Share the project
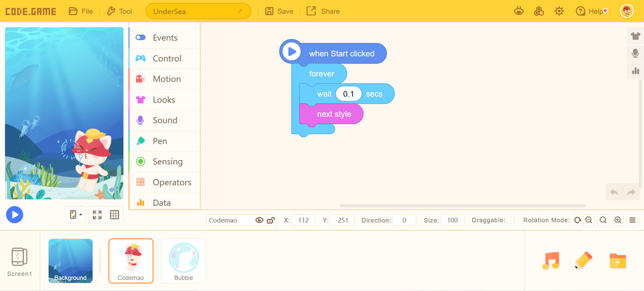This screenshot has width=644, height=291. pyautogui.click(x=323, y=11)
